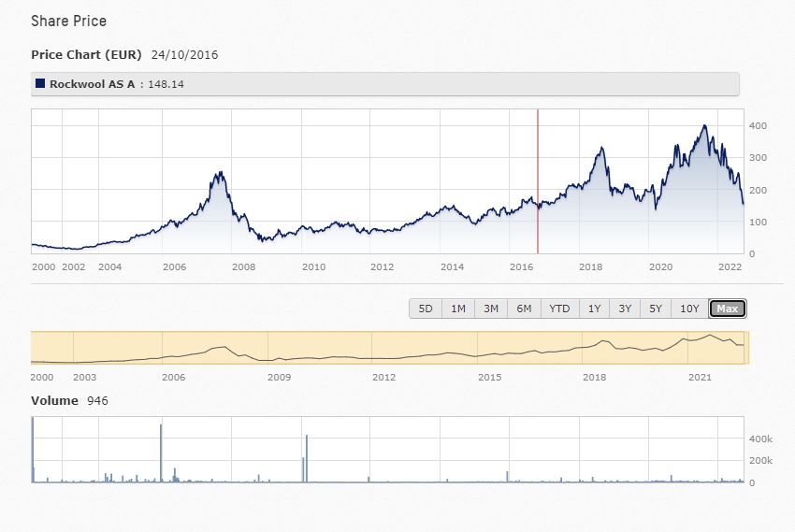This screenshot has width=795, height=532.
Task: Set chart range to 10Y
Action: tap(689, 309)
